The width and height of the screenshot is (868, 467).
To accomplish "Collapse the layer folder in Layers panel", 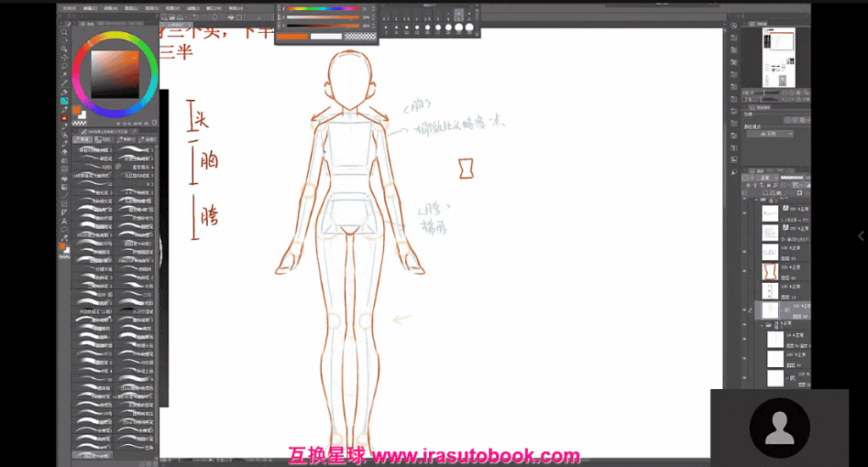I will coord(762,325).
